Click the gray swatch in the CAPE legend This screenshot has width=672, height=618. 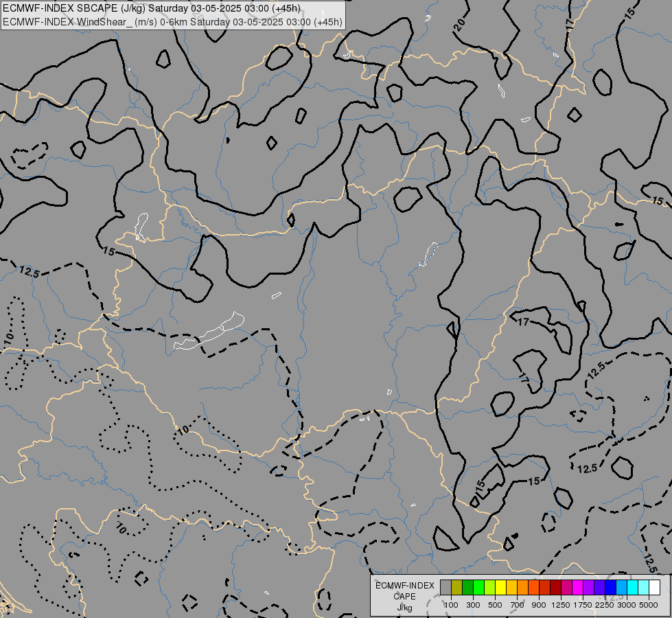(445, 588)
